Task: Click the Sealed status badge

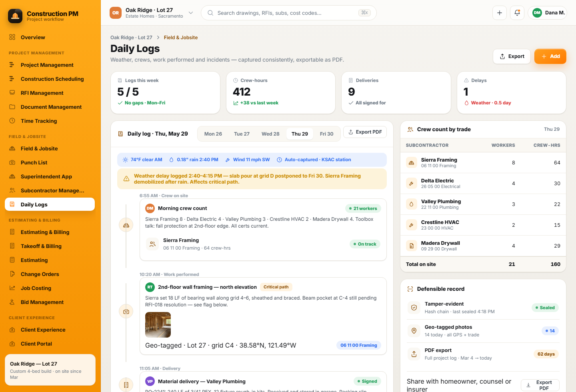Action: pyautogui.click(x=545, y=308)
